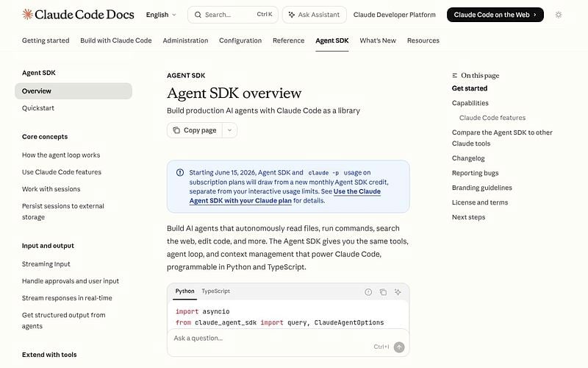The image size is (588, 368).
Task: Click the Ask Assistant button
Action: [315, 15]
